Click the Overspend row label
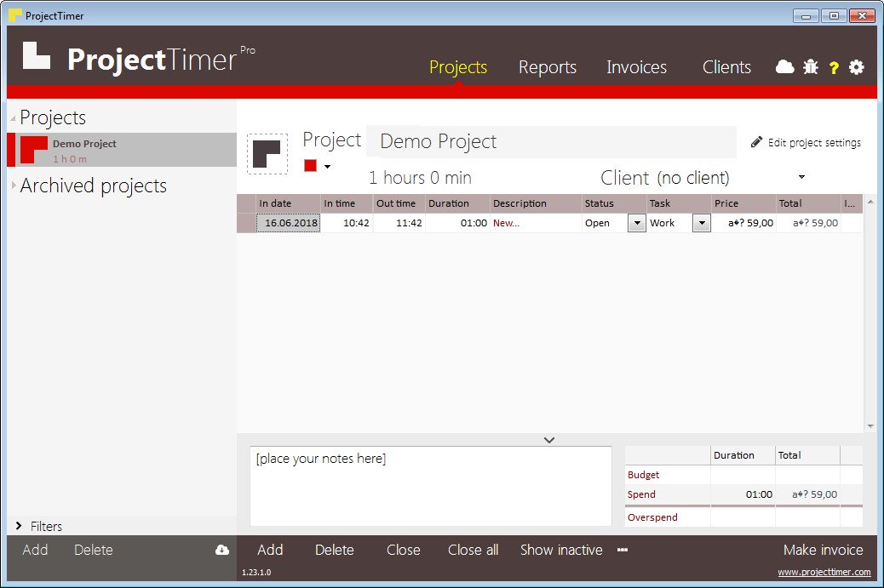884x588 pixels. click(652, 517)
